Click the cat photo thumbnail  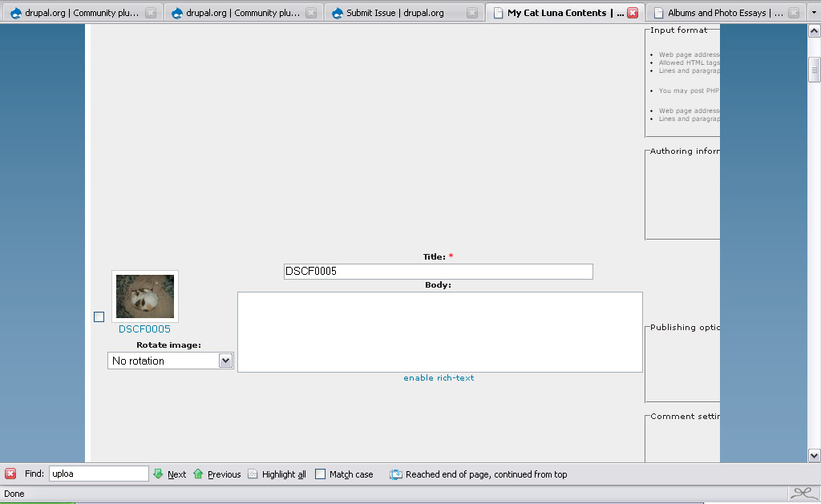click(145, 296)
